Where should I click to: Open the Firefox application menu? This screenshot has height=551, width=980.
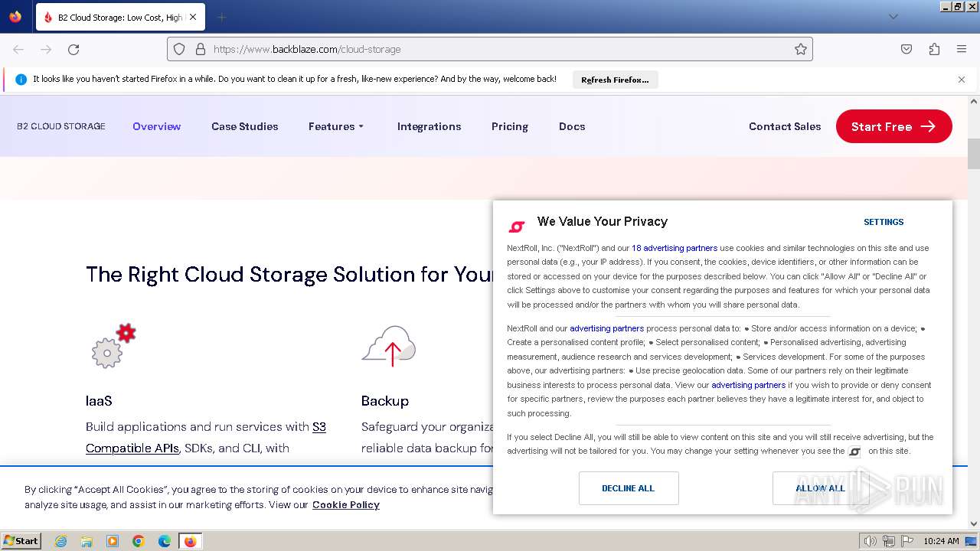pyautogui.click(x=962, y=49)
